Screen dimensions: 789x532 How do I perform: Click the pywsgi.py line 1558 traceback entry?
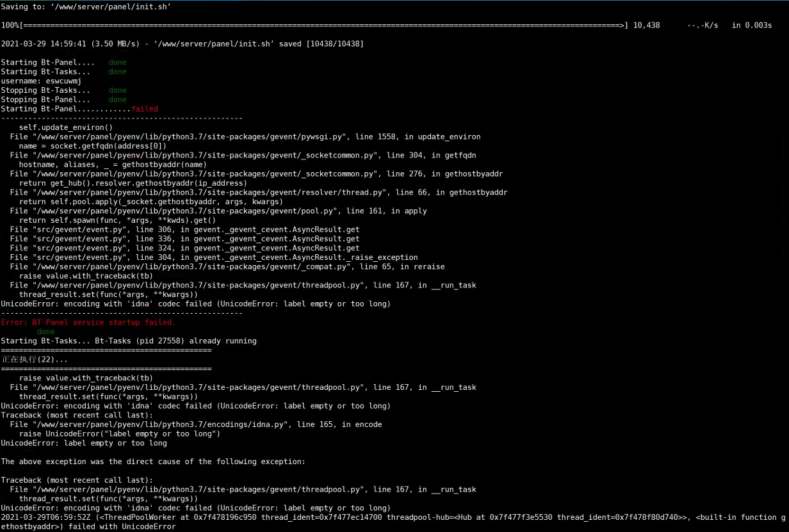pos(245,137)
